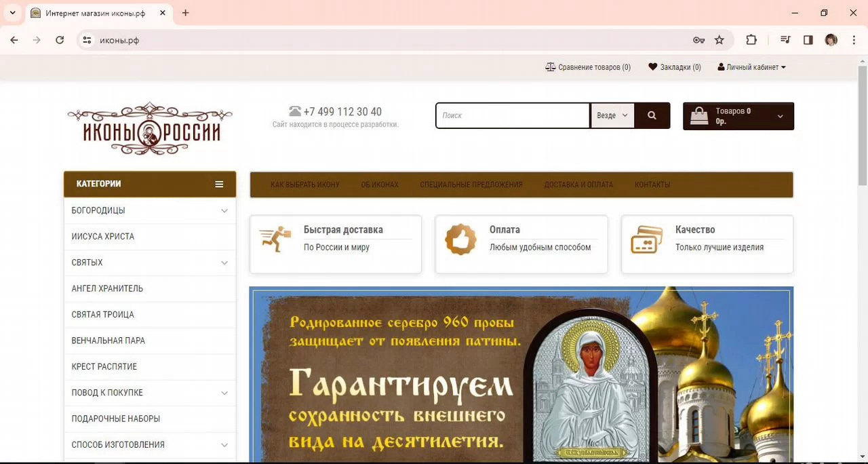Open browser extensions puzzle icon
868x464 pixels.
pyautogui.click(x=751, y=40)
